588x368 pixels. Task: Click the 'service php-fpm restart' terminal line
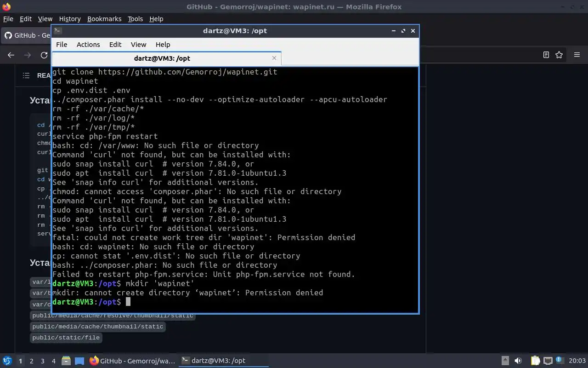[x=105, y=136]
